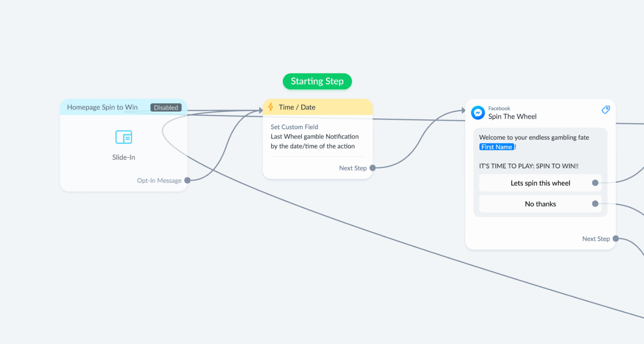Select the Starting Step green label
Image resolution: width=644 pixels, height=344 pixels.
click(317, 81)
